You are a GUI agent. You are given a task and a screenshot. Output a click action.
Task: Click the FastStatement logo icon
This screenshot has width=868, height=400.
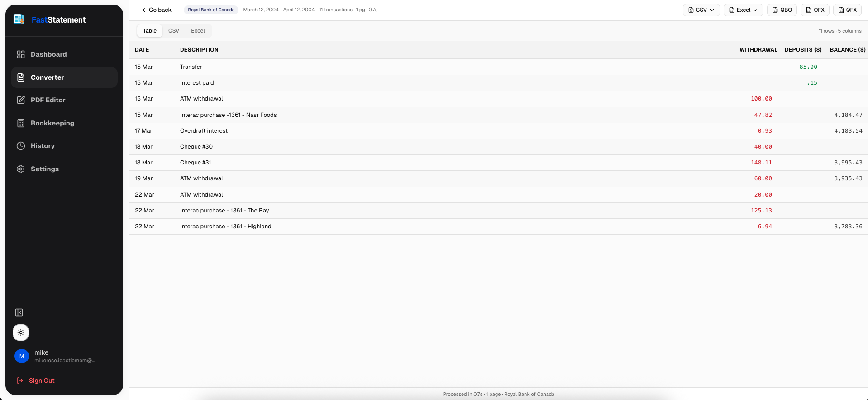coord(19,19)
